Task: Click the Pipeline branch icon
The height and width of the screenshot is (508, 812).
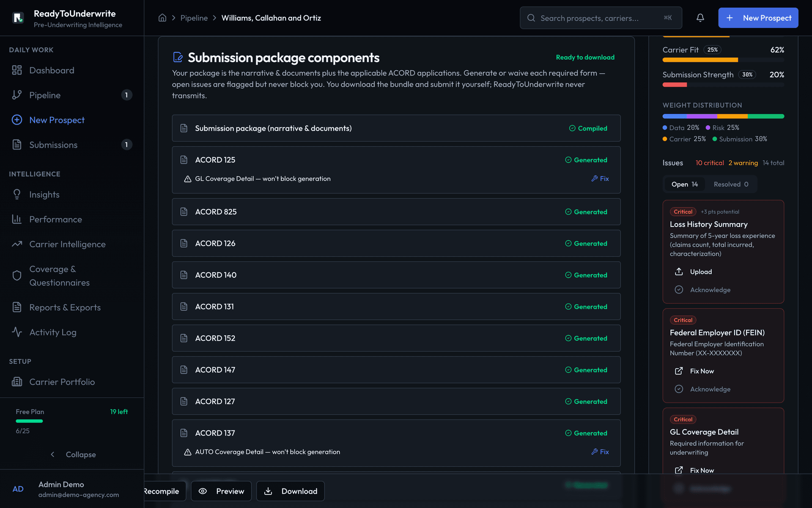Action: click(x=17, y=95)
